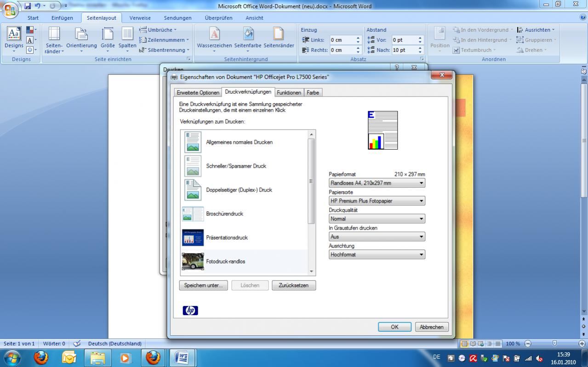Open Windows Explorer folder in taskbar
The height and width of the screenshot is (367, 588).
[97, 357]
